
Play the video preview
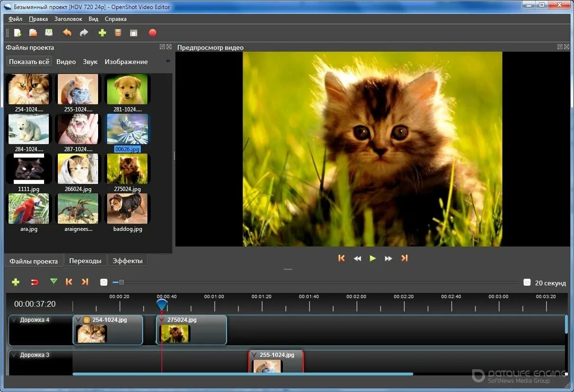[x=373, y=258]
